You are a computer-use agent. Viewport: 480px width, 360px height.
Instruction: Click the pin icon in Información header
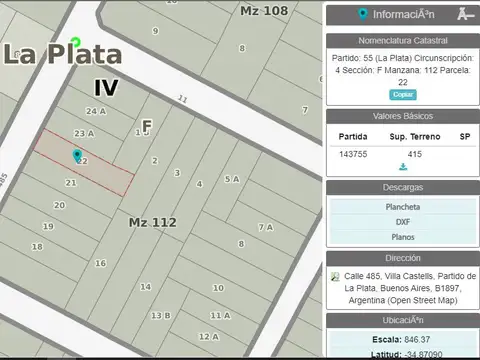click(x=363, y=14)
